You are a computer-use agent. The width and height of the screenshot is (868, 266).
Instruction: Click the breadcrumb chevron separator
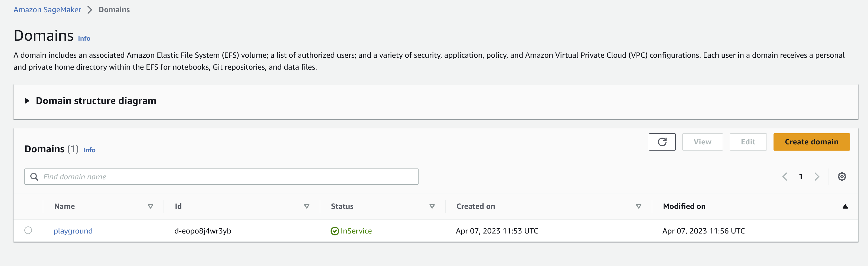coord(90,10)
